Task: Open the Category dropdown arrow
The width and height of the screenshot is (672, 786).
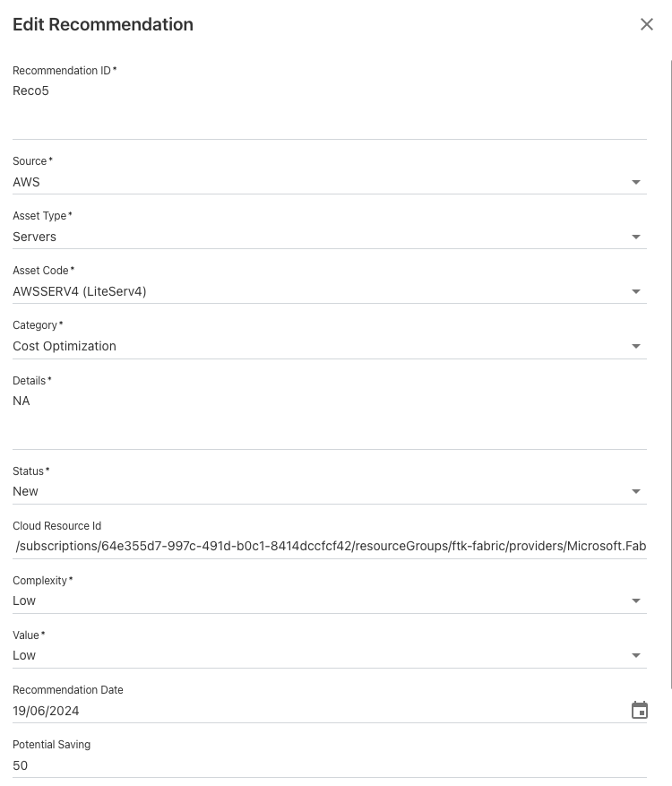Action: [636, 347]
